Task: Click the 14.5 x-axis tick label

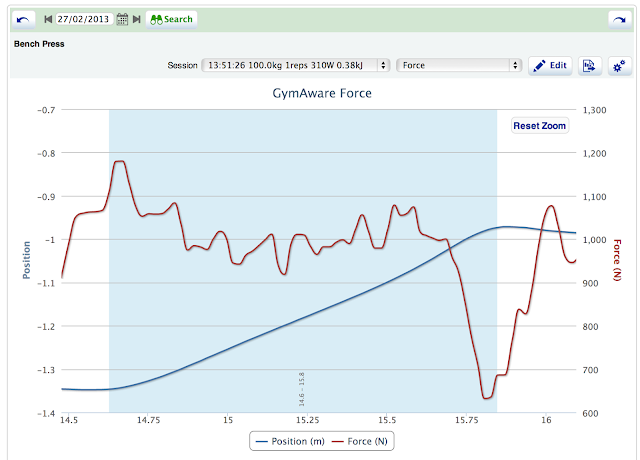Action: click(x=69, y=420)
